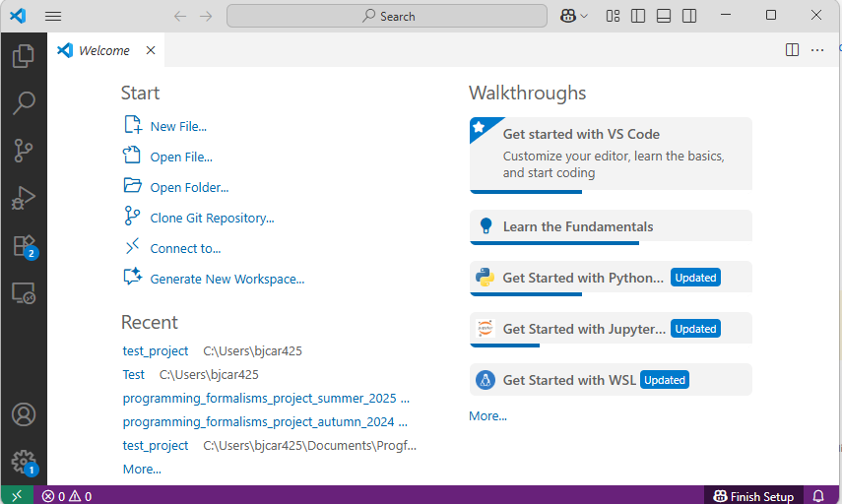
Task: Open the notifications bell
Action: pyautogui.click(x=817, y=496)
